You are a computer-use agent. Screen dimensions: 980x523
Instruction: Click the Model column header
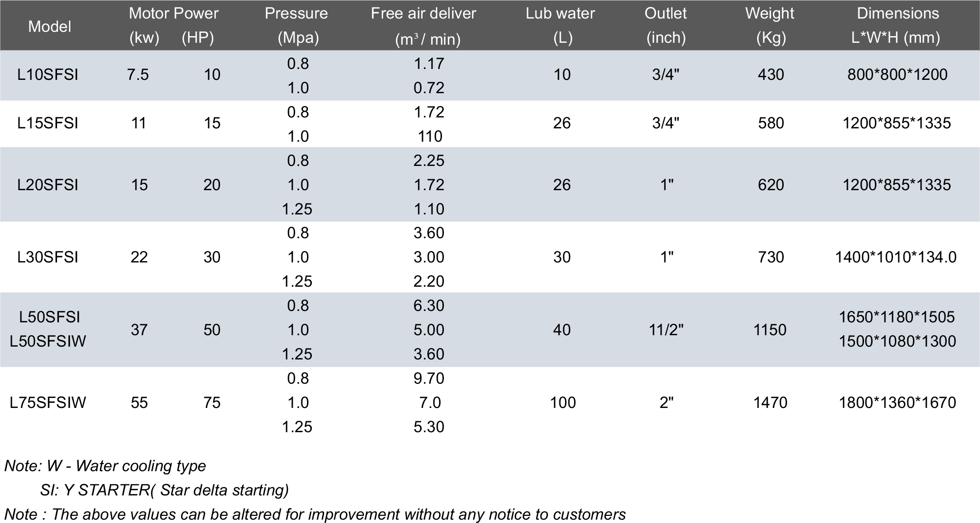(x=49, y=26)
